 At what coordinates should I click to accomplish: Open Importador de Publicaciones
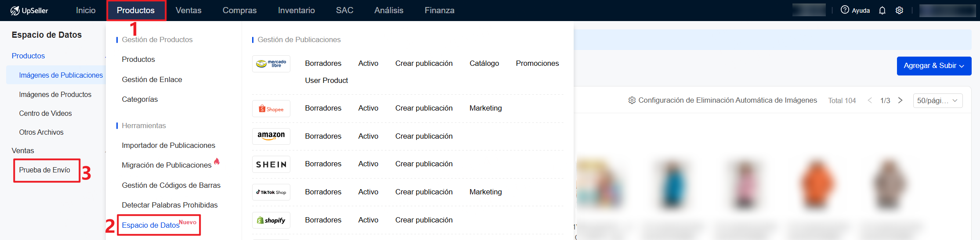[169, 145]
